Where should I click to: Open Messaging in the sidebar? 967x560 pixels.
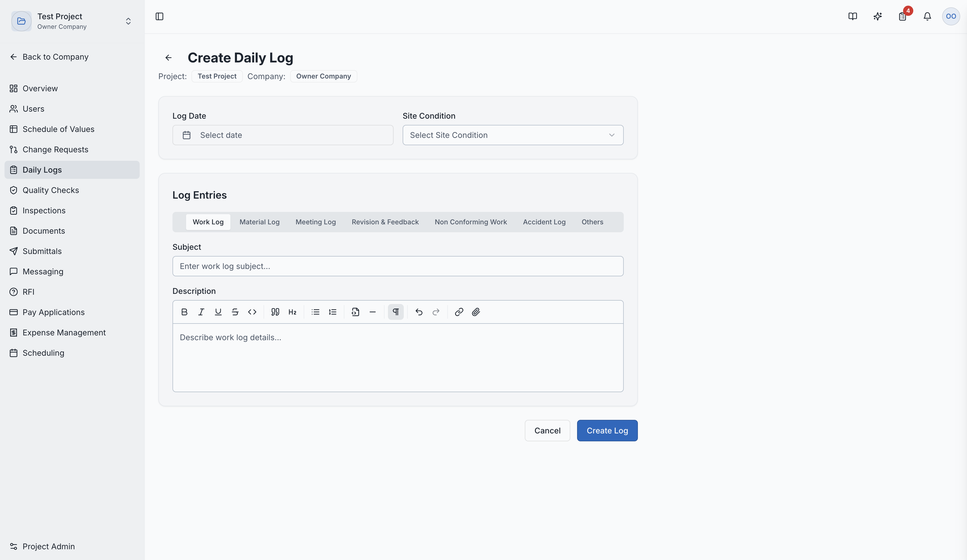[x=72, y=272]
